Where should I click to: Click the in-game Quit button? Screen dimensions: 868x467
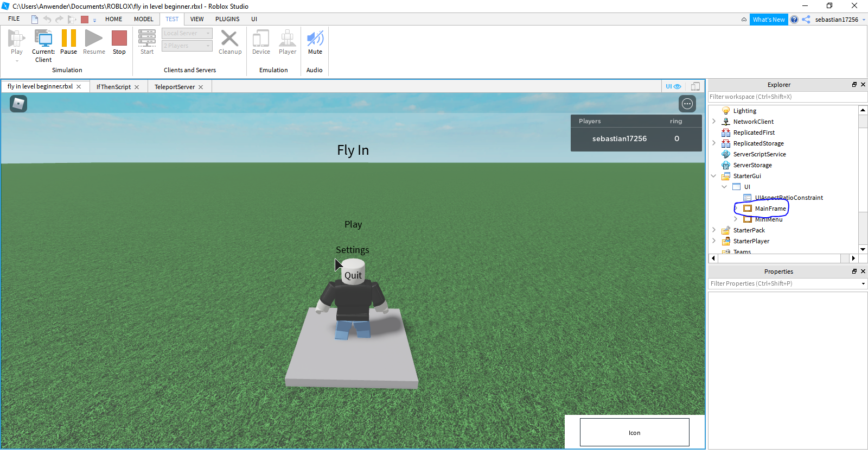353,275
